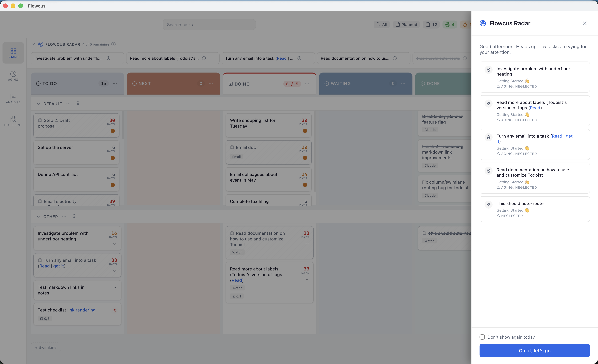Open TO DO column options menu
This screenshot has width=598, height=364.
pos(115,84)
